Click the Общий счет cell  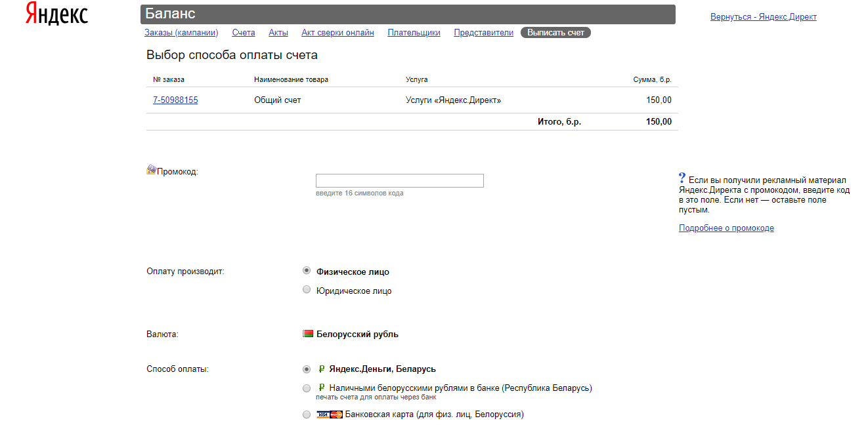coord(277,100)
